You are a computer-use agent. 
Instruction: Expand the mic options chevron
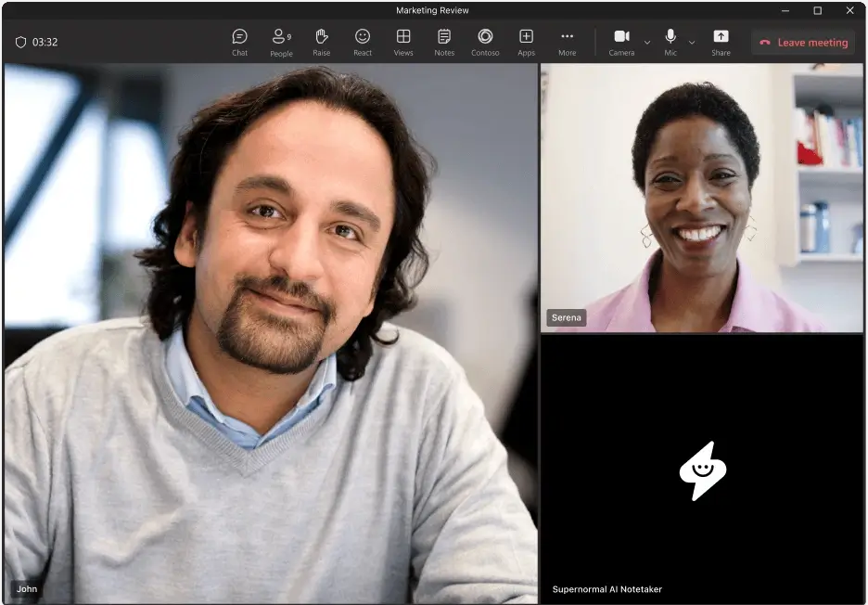pyautogui.click(x=692, y=43)
